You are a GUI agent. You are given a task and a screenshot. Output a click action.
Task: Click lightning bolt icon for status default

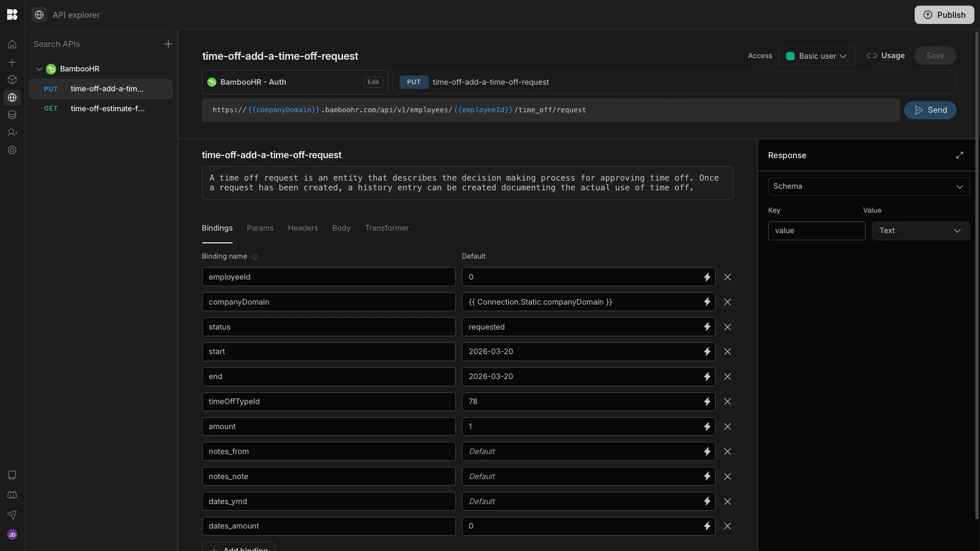click(x=707, y=327)
